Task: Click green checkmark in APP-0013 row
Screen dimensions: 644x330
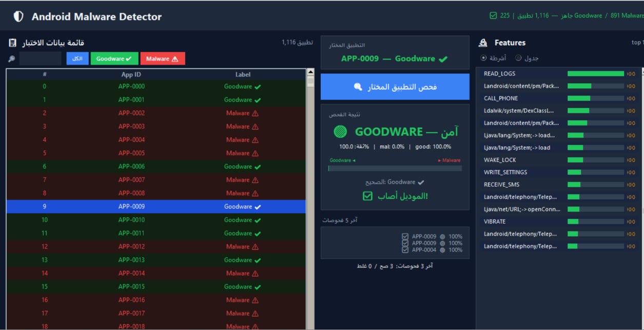Action: tap(258, 260)
